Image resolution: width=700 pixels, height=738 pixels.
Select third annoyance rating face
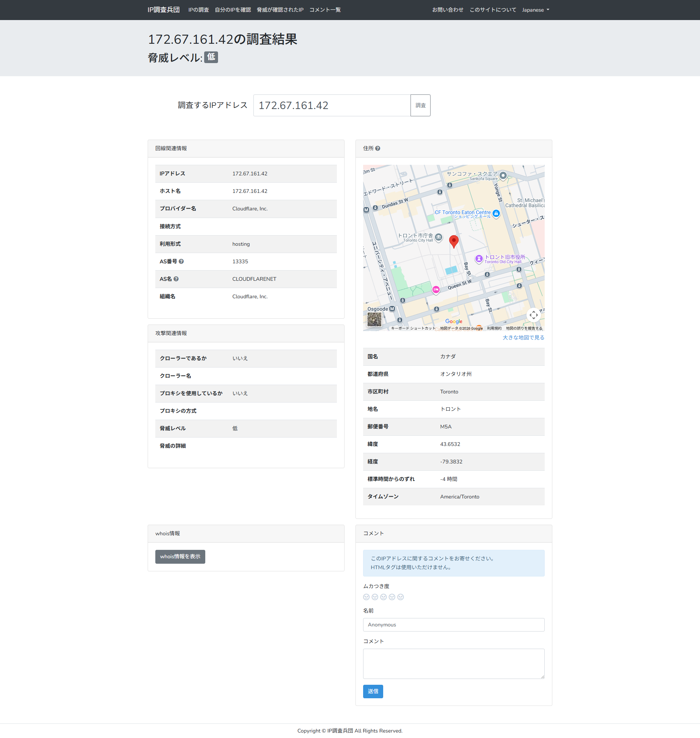[x=383, y=597]
